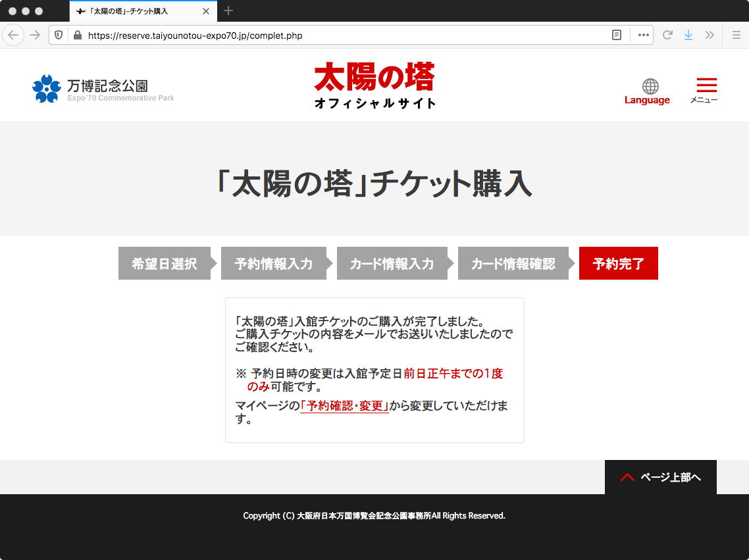
Task: View site security via padlock icon
Action: (x=78, y=35)
